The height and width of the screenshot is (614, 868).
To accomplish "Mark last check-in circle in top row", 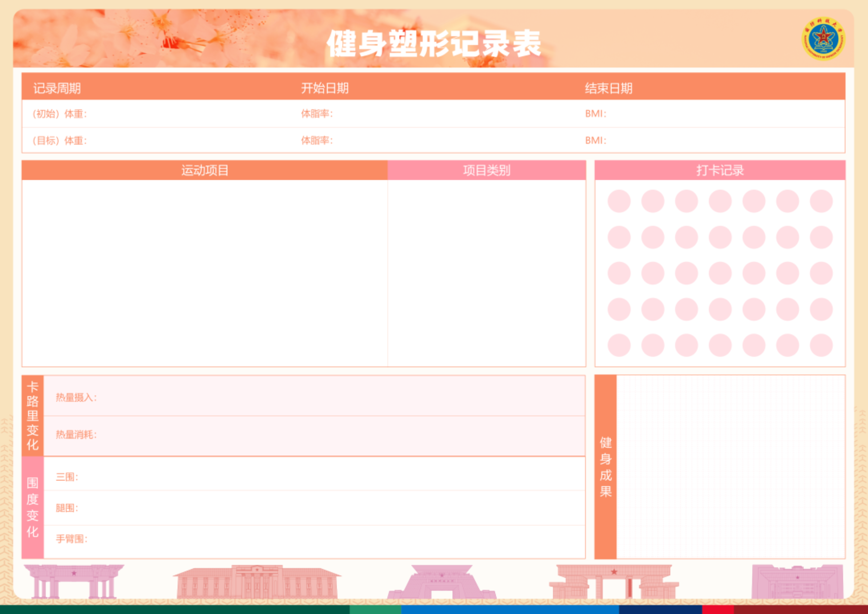I will point(821,201).
